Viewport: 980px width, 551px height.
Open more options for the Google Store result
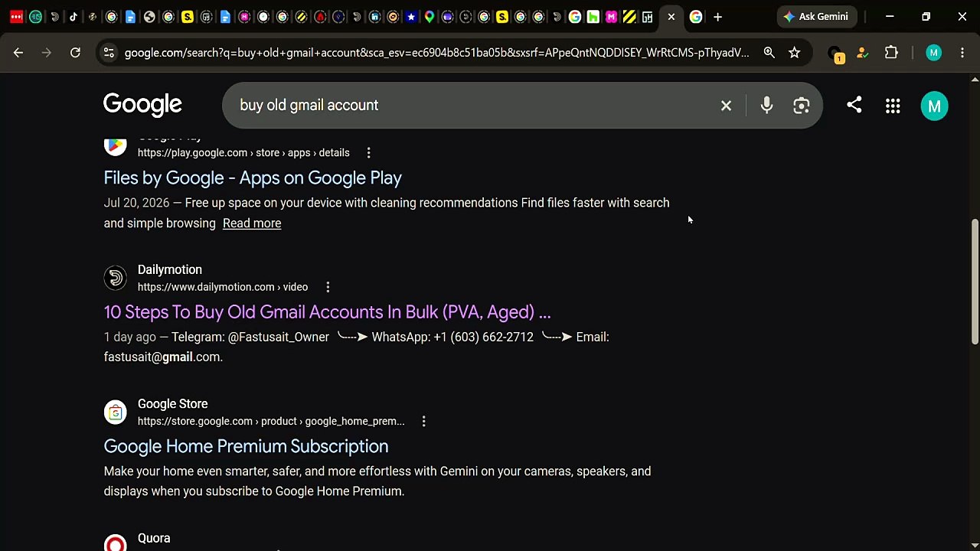coord(423,422)
